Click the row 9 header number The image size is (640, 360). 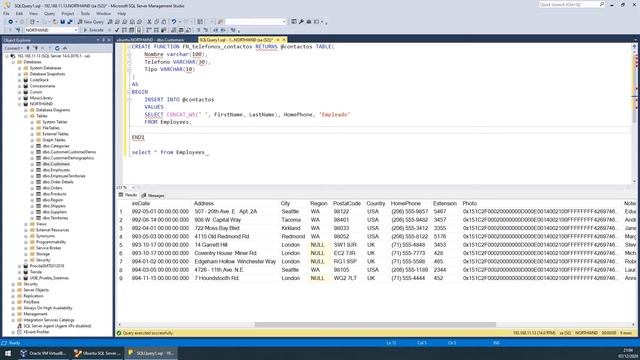pos(121,278)
